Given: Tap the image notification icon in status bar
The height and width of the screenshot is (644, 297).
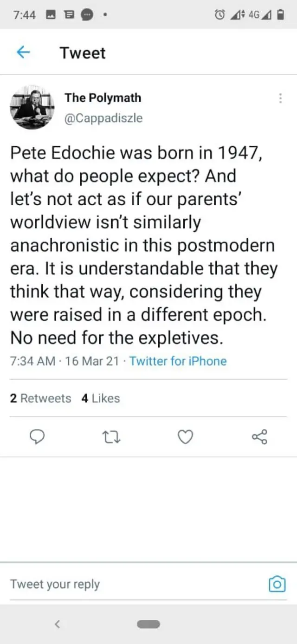Looking at the screenshot, I should point(51,15).
